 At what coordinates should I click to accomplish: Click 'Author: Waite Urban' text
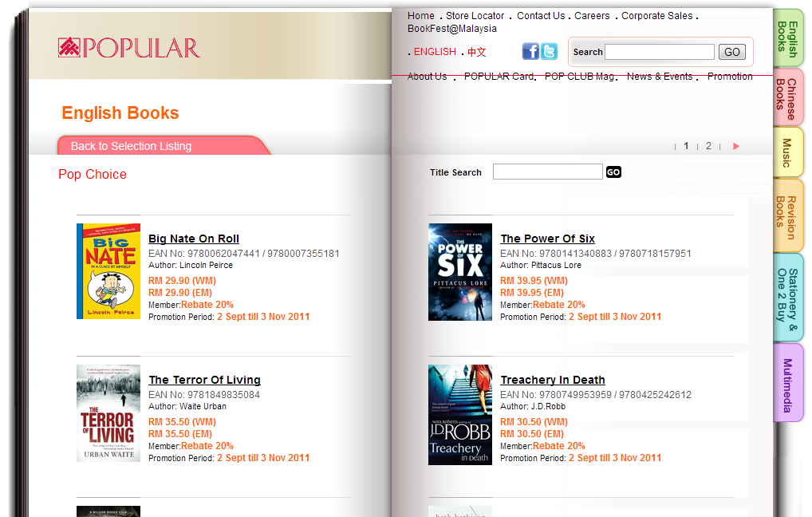[187, 407]
